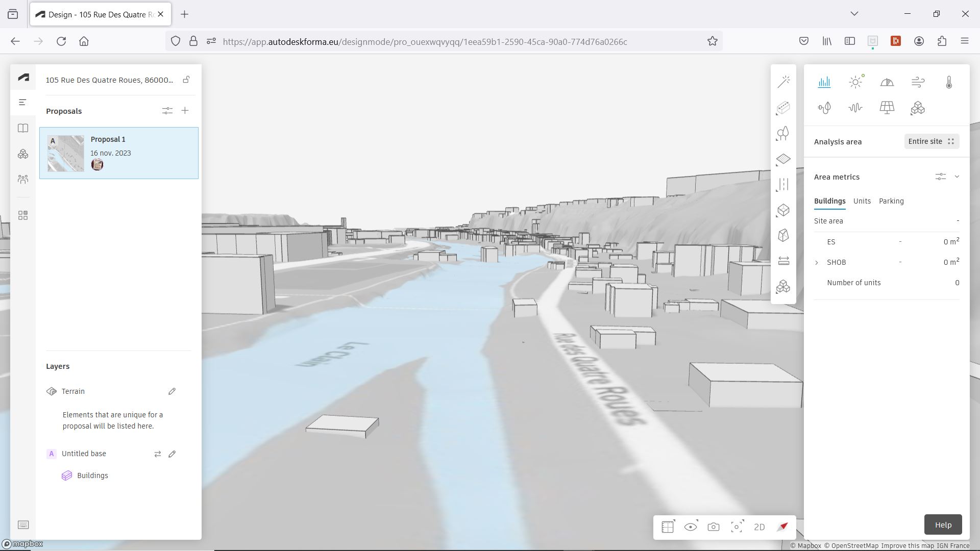Take a screenshot with camera icon

click(713, 527)
